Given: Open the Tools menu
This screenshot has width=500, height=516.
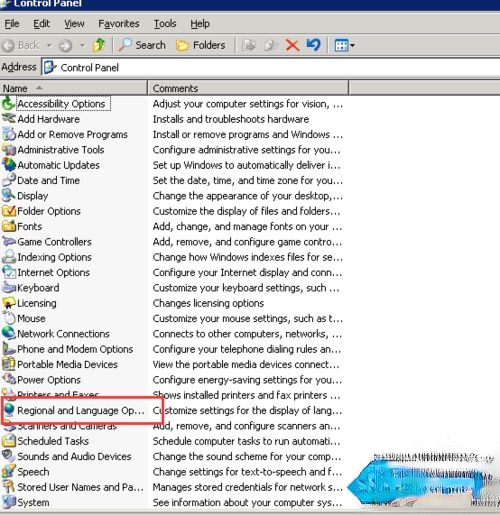Looking at the screenshot, I should click(165, 24).
